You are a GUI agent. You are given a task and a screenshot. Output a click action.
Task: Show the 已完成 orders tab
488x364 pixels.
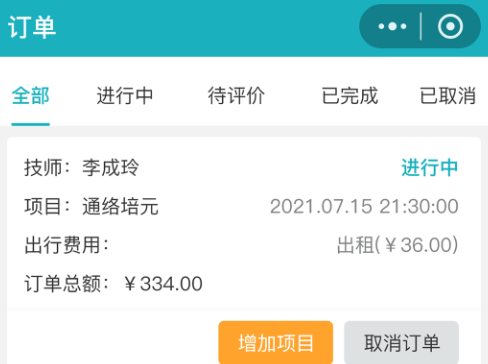coord(350,96)
